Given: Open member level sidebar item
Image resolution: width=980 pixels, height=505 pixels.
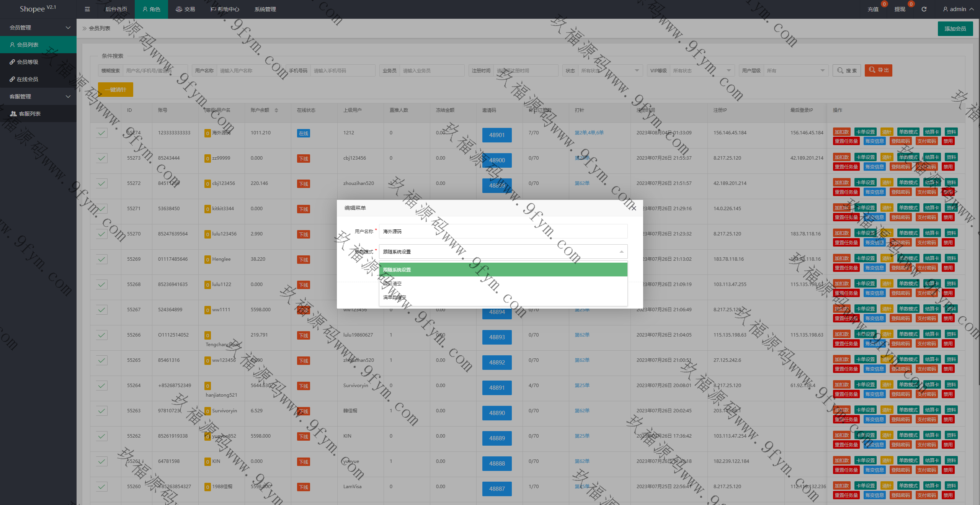Looking at the screenshot, I should (27, 62).
